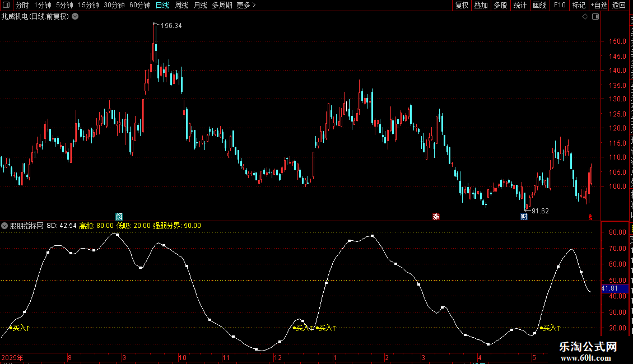The height and width of the screenshot is (364, 633).
Task: Click the 兆威机电(日线.前复权) chart title
Action: click(x=35, y=17)
